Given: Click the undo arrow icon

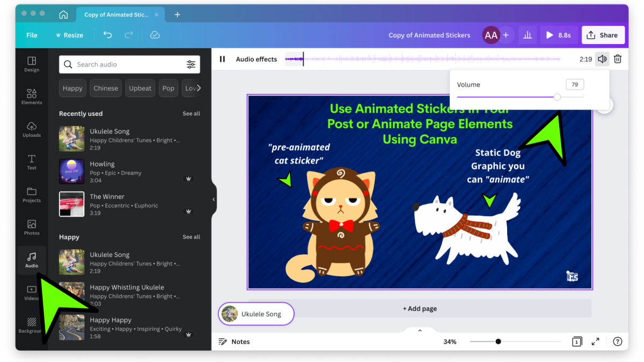Looking at the screenshot, I should (107, 35).
